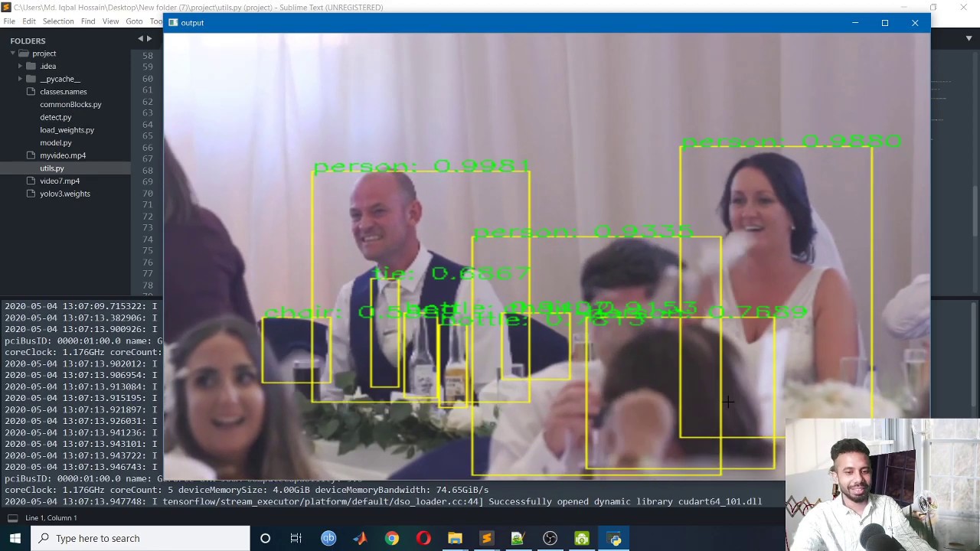980x551 pixels.
Task: Collapse the project folder tree
Action: (13, 54)
